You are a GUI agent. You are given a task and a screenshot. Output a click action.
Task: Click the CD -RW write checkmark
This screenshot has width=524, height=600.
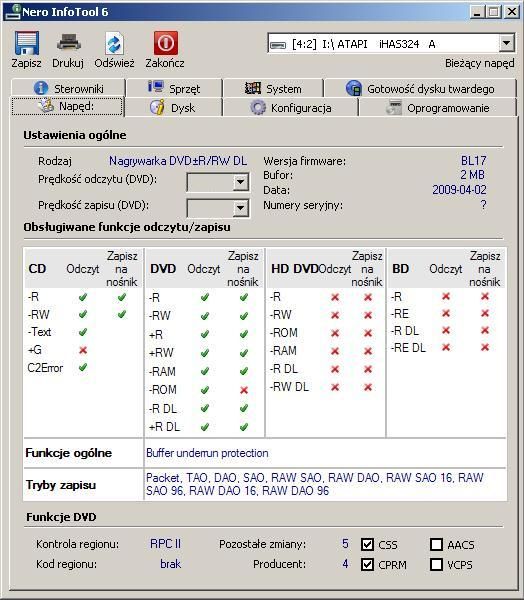click(x=122, y=315)
